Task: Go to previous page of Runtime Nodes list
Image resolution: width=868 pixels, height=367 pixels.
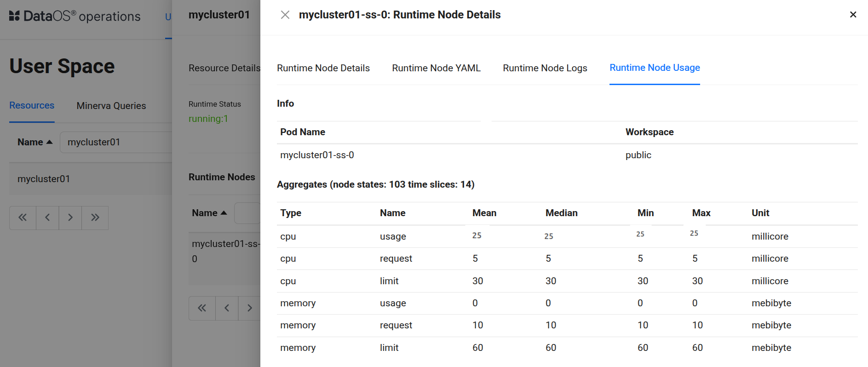Action: (227, 308)
